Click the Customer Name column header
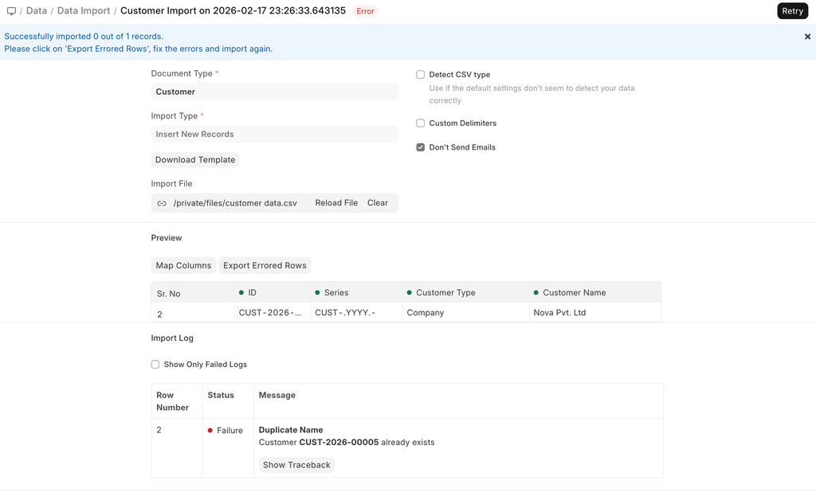 (574, 293)
